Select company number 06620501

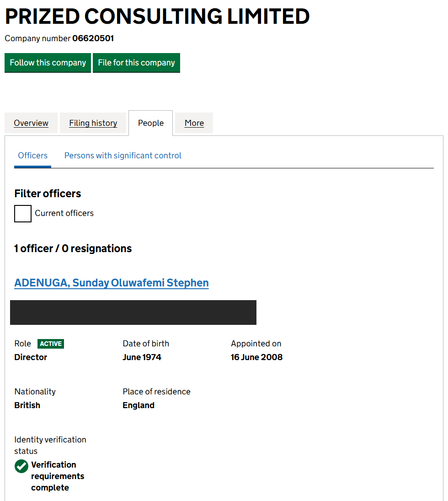pos(93,38)
